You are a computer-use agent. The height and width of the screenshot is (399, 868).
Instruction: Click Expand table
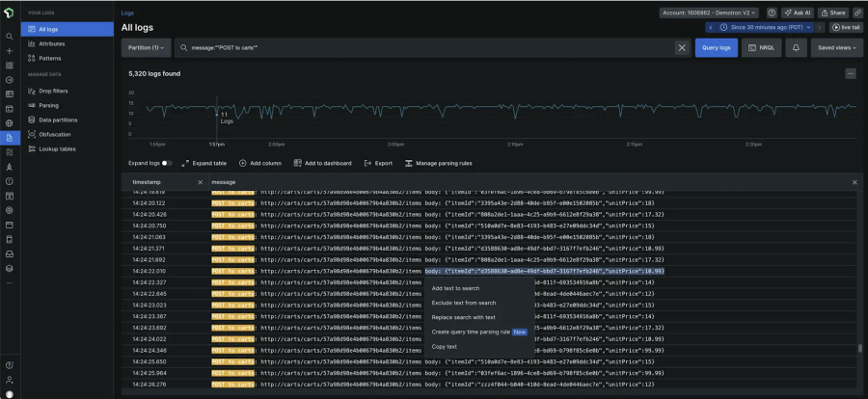pyautogui.click(x=203, y=163)
